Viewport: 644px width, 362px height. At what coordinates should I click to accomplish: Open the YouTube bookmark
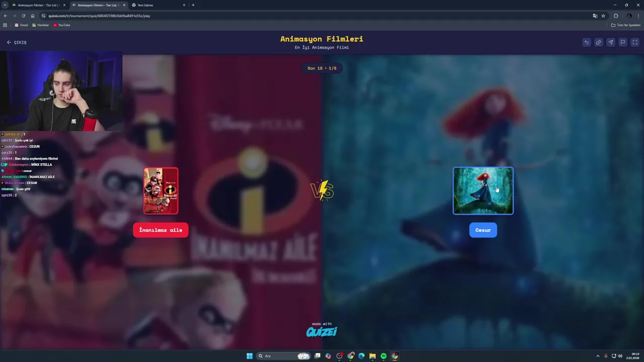[62, 25]
